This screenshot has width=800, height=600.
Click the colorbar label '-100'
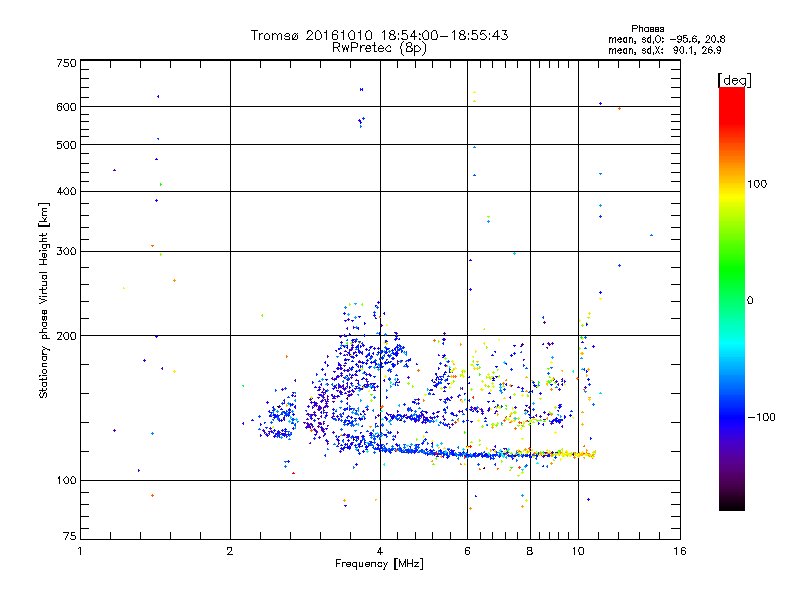tap(761, 417)
